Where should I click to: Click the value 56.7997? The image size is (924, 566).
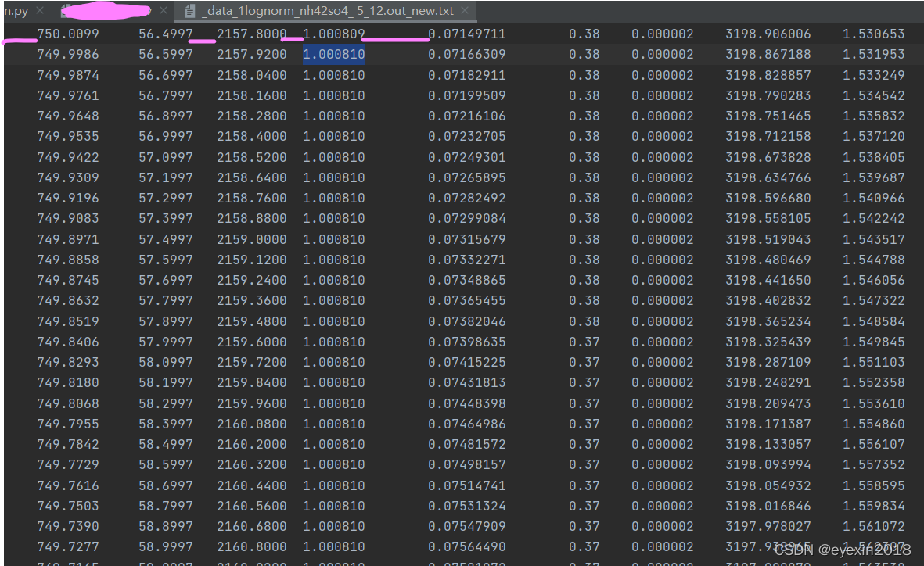click(x=166, y=95)
